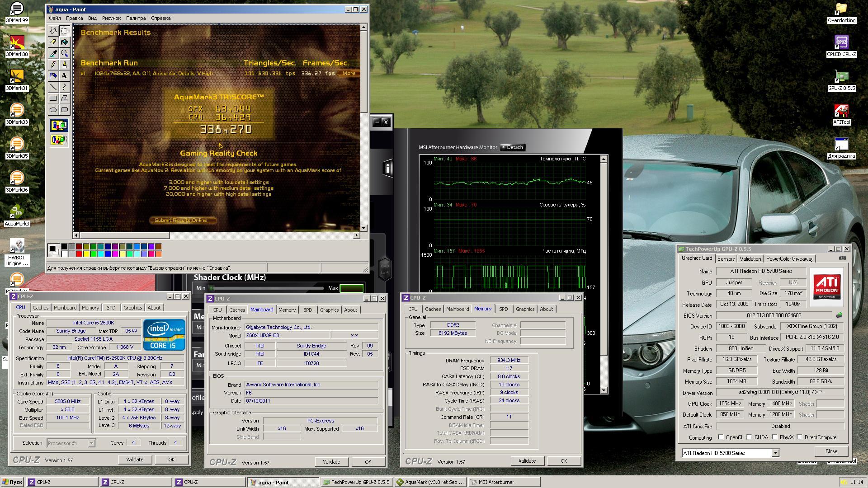Select the rectangular Select tool in Paint
The height and width of the screenshot is (488, 868).
click(65, 31)
